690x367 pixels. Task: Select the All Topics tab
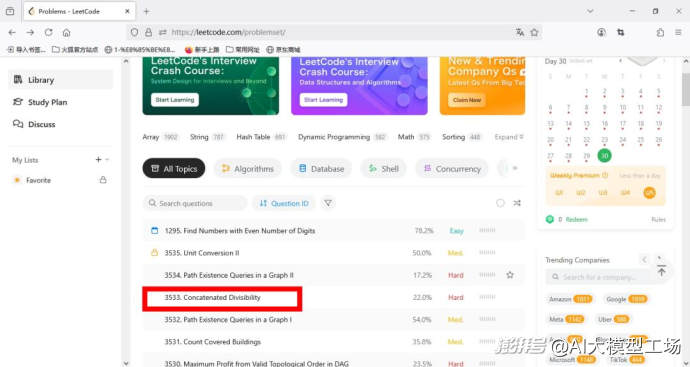pos(174,169)
